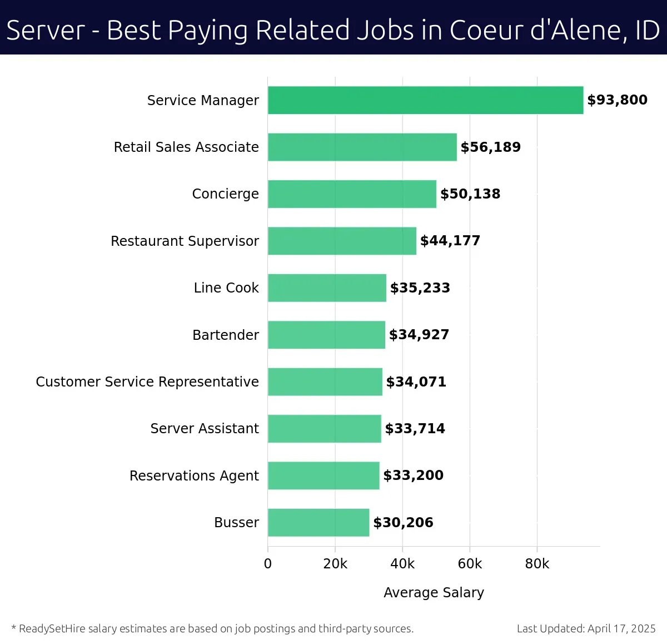Select the '$33,714' value label

click(415, 429)
